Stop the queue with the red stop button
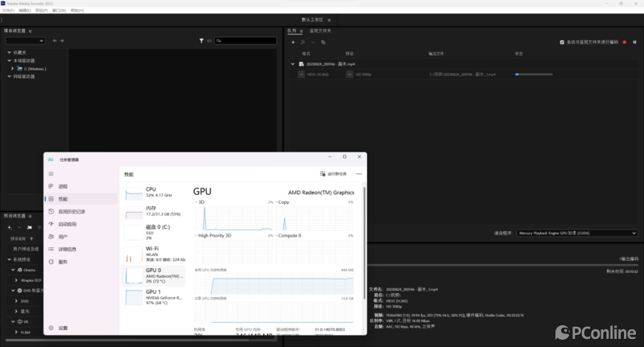 [625, 43]
